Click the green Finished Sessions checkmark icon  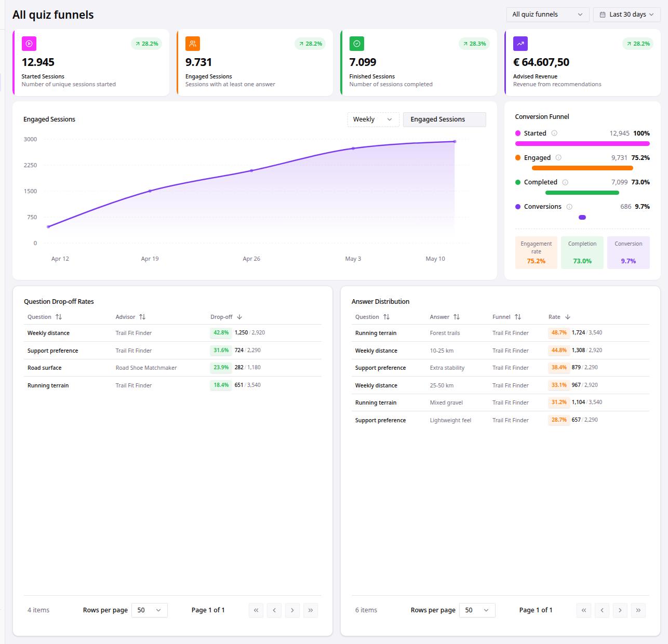pyautogui.click(x=357, y=44)
